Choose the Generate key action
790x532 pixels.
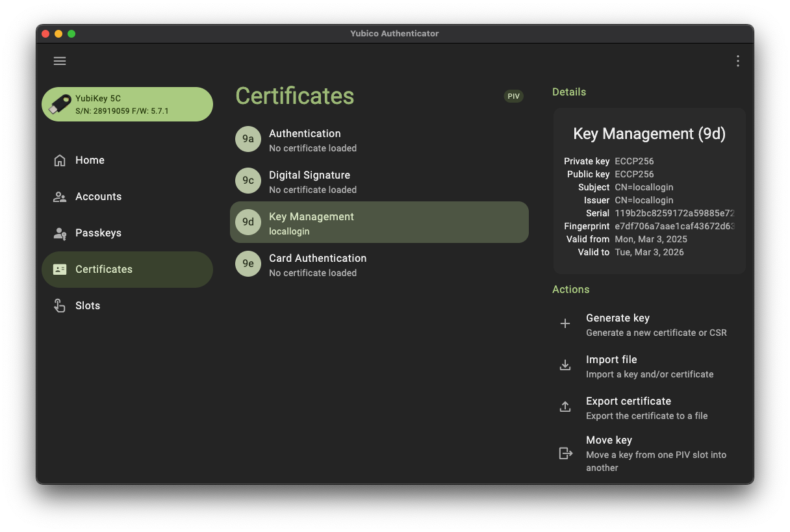coord(649,325)
